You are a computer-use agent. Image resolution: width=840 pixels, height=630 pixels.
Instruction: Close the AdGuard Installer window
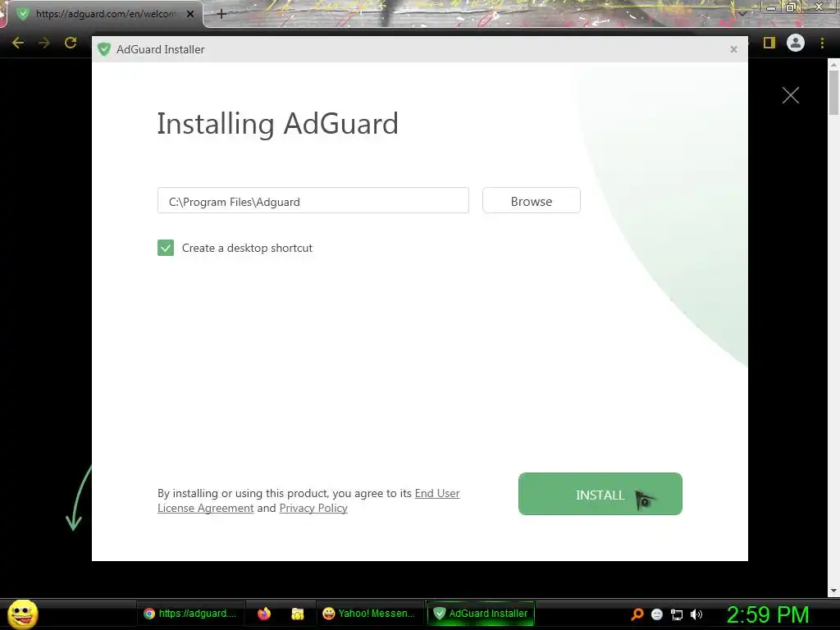point(733,49)
